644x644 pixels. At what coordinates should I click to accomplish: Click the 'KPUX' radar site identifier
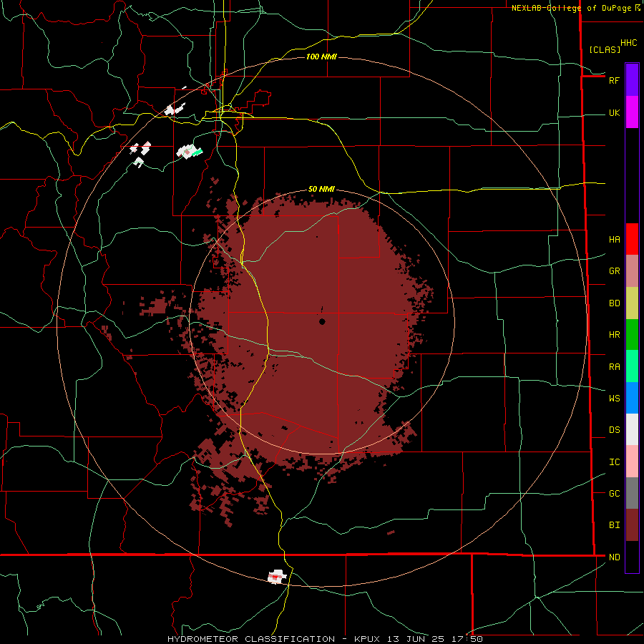coord(367,639)
